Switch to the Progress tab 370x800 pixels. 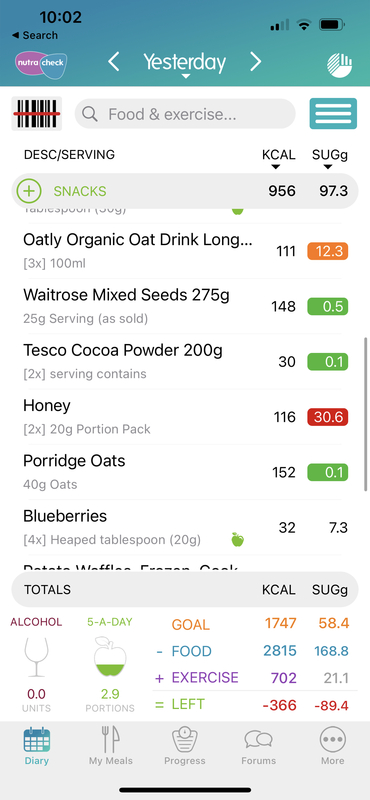185,746
